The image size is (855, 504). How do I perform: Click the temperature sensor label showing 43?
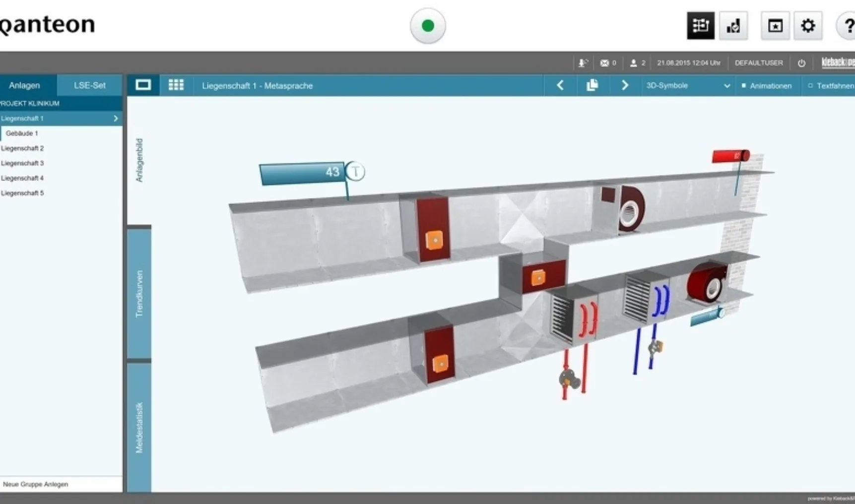303,173
